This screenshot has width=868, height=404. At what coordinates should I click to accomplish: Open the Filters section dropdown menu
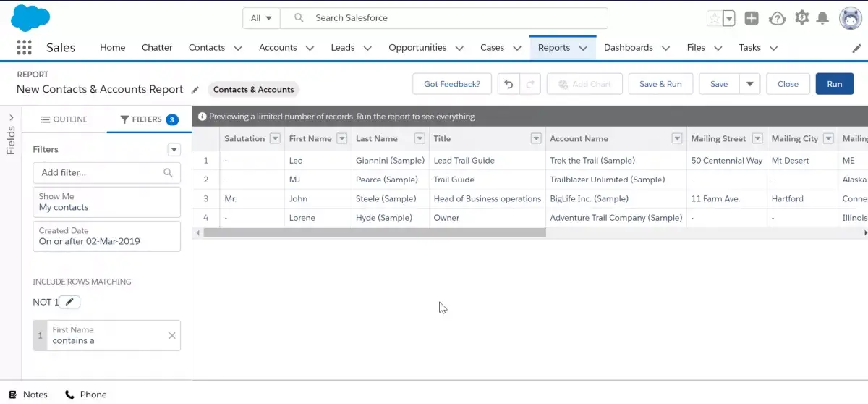click(x=174, y=150)
